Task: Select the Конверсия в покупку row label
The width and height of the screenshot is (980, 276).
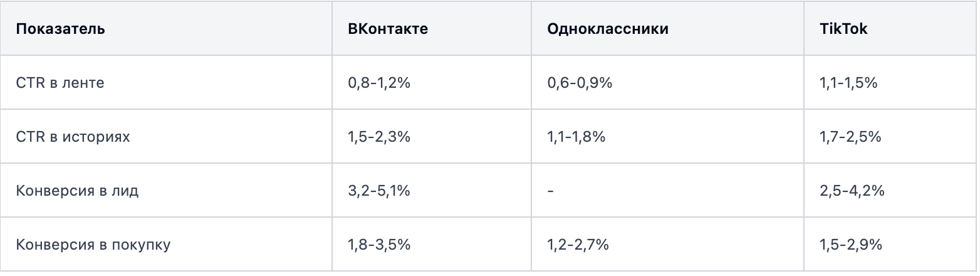Action: point(93,245)
